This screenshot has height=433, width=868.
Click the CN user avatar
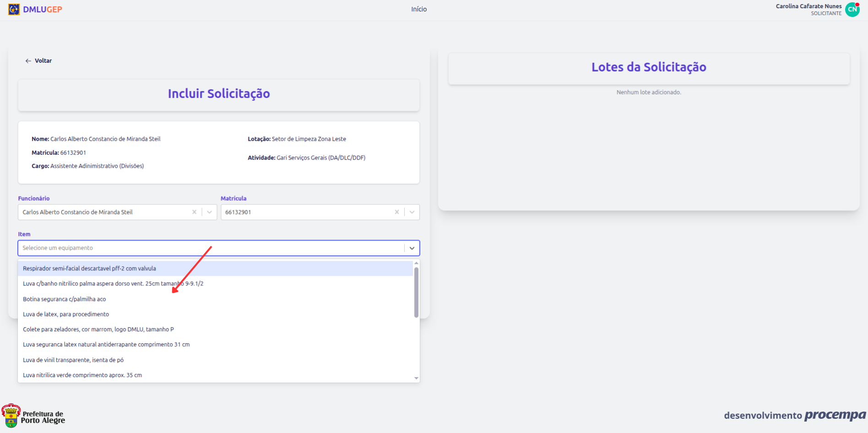[x=852, y=10]
